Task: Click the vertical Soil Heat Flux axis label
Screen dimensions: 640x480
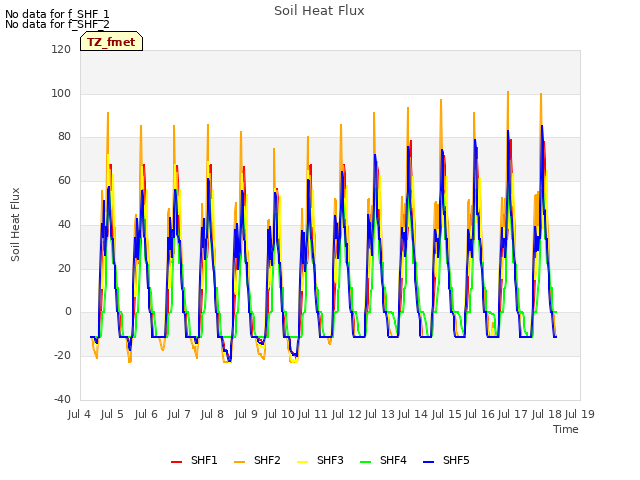Action: coord(15,224)
